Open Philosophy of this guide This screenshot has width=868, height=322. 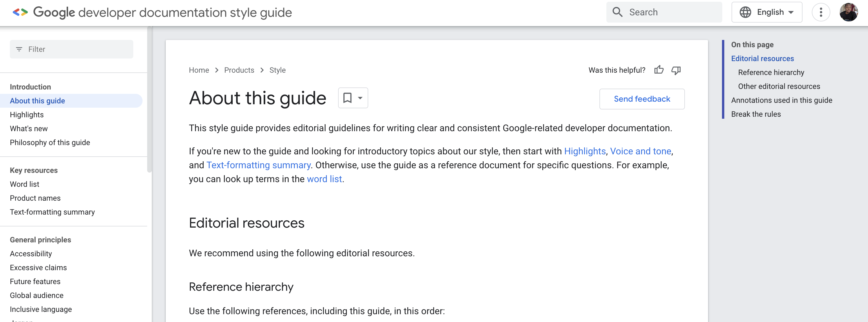click(50, 142)
